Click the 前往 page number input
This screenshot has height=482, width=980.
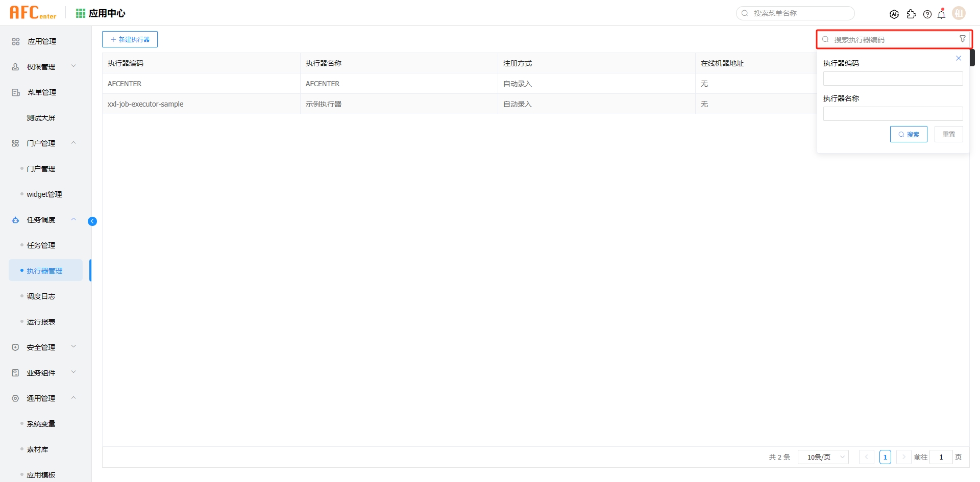(941, 457)
